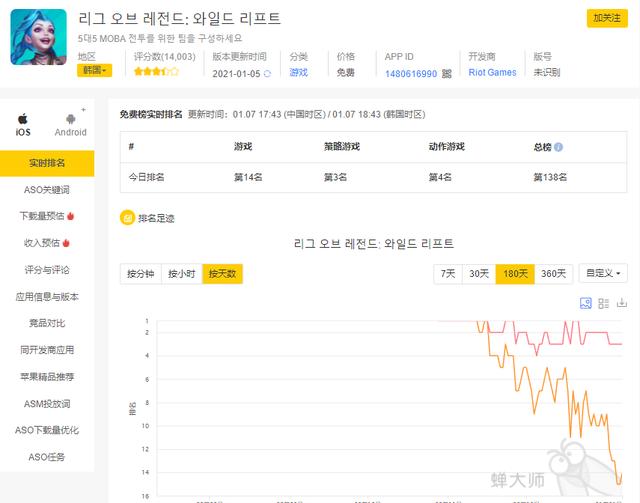Open ASO任务 in the sidebar
The width and height of the screenshot is (640, 503).
click(47, 457)
